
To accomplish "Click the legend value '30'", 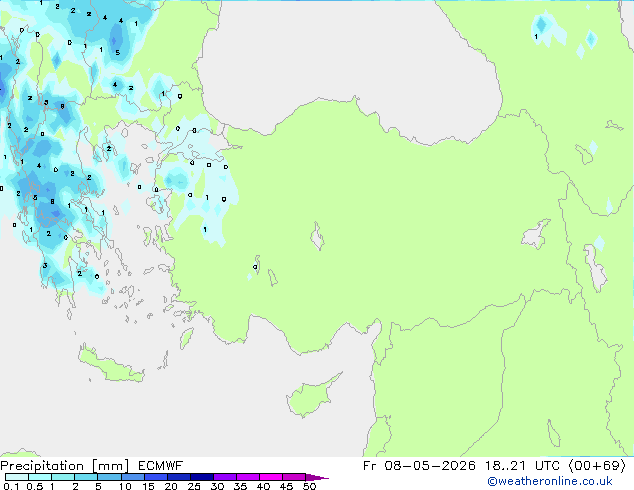I will (218, 486).
